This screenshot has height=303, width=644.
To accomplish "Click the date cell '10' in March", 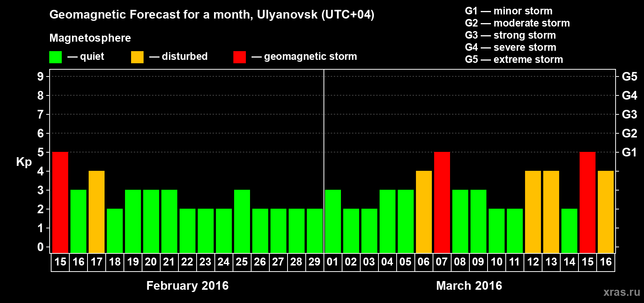I will 497,262.
